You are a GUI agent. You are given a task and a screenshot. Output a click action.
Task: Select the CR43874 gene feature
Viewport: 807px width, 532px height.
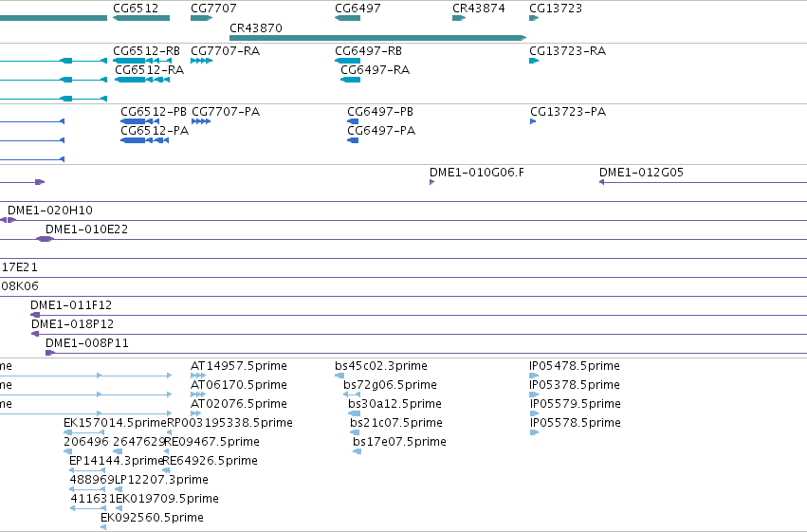click(x=459, y=18)
